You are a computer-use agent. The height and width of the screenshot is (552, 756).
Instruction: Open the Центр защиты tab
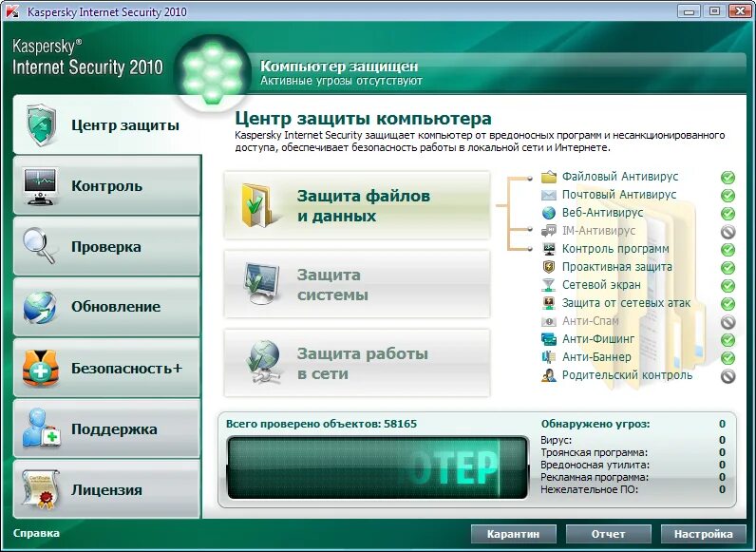pos(107,124)
